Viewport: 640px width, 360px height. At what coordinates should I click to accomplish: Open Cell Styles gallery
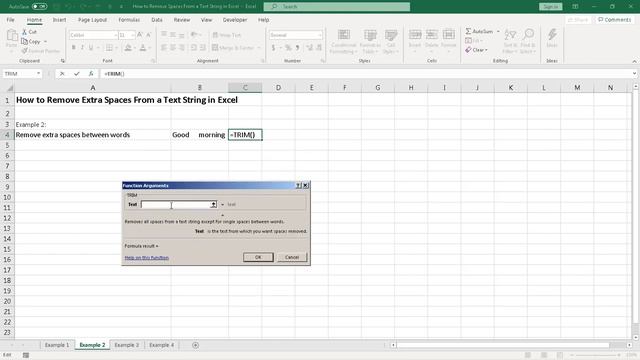coord(391,42)
